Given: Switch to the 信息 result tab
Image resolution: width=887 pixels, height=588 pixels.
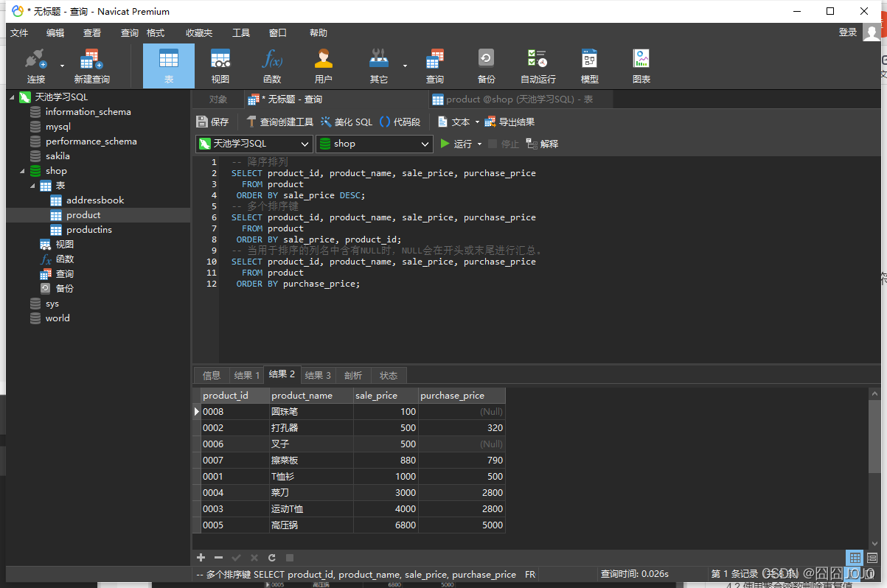Looking at the screenshot, I should tap(212, 375).
